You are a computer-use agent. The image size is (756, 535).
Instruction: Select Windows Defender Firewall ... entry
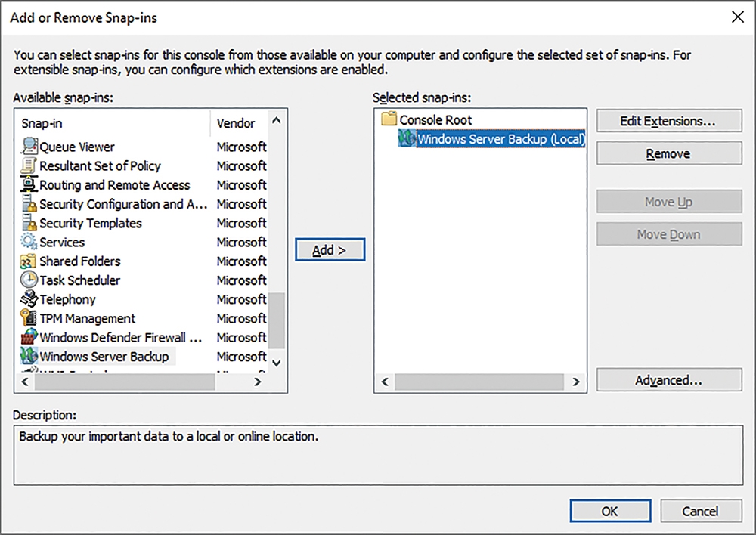[x=120, y=337]
